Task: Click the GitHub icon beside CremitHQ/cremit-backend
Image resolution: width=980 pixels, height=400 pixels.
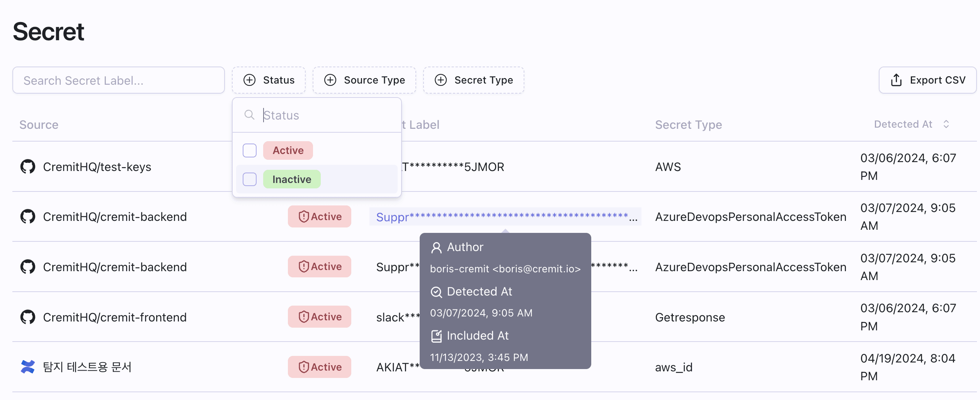Action: click(x=28, y=216)
